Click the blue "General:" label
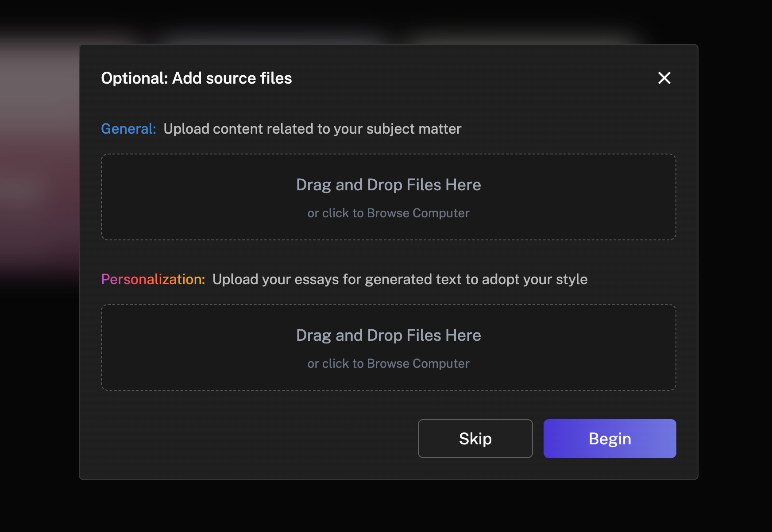772x532 pixels. tap(128, 129)
